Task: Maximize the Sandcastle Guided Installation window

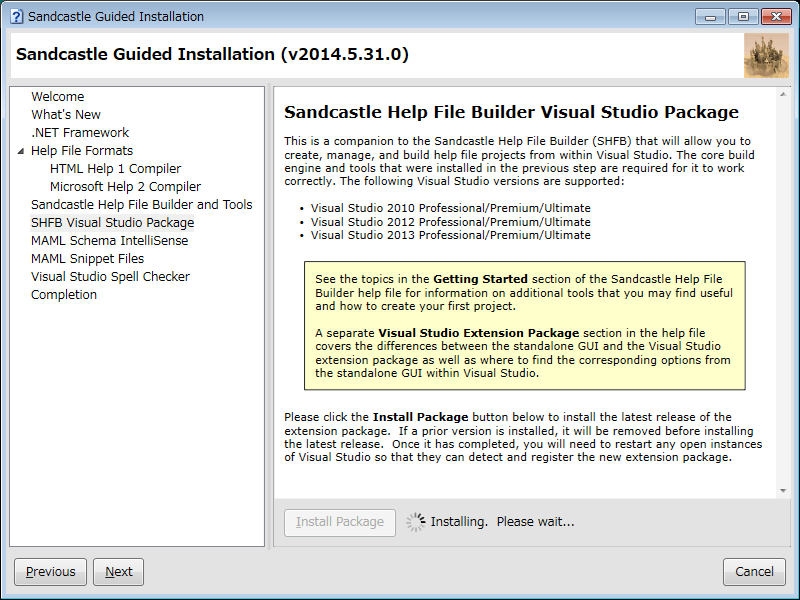Action: click(x=743, y=17)
